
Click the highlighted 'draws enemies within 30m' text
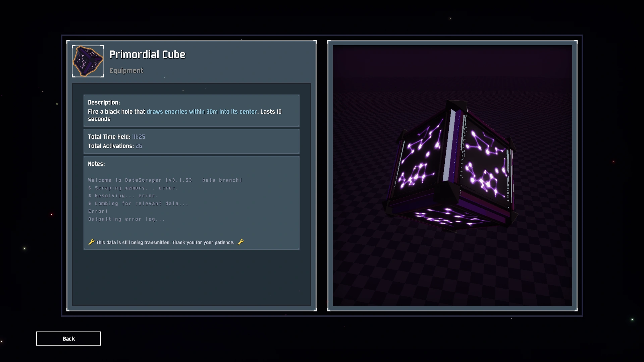pyautogui.click(x=202, y=112)
